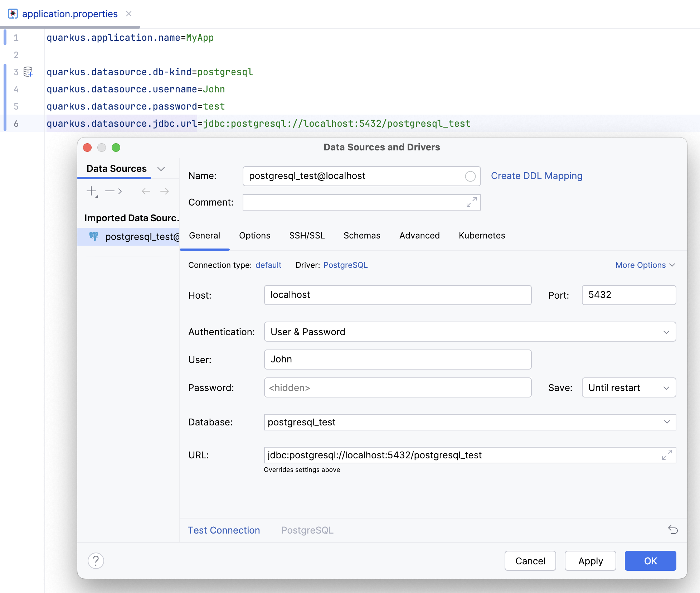
Task: Confirm with the OK button
Action: pos(650,561)
